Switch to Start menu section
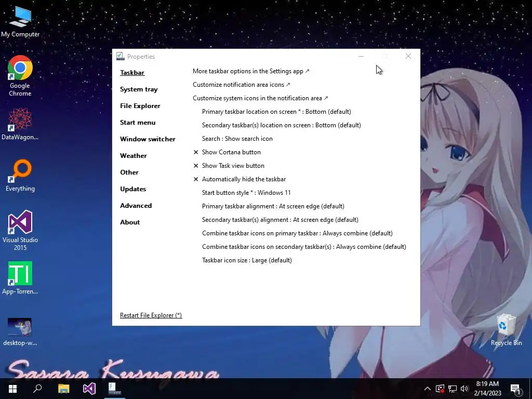This screenshot has height=399, width=532. (x=138, y=123)
